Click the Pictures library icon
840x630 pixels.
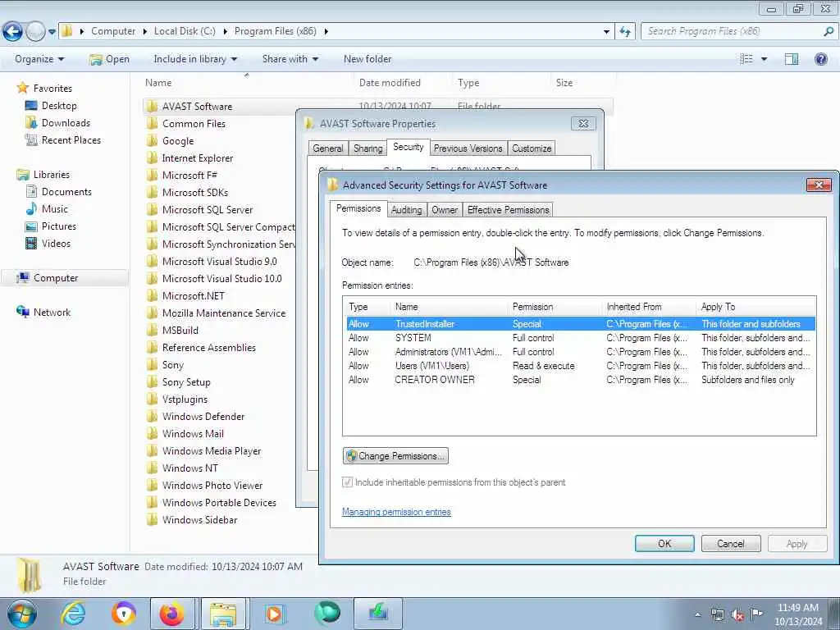(x=32, y=226)
